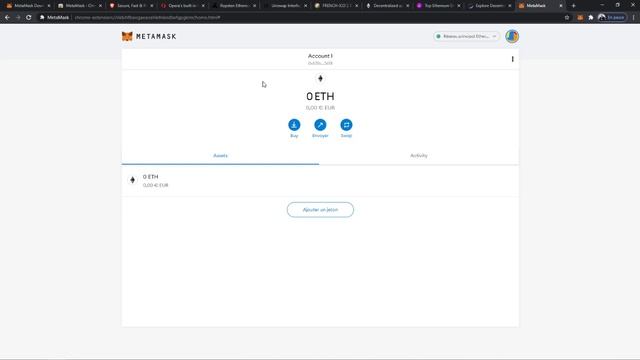Screen dimensions: 640x360
Task: Go back with browser back arrow
Action: [7, 18]
